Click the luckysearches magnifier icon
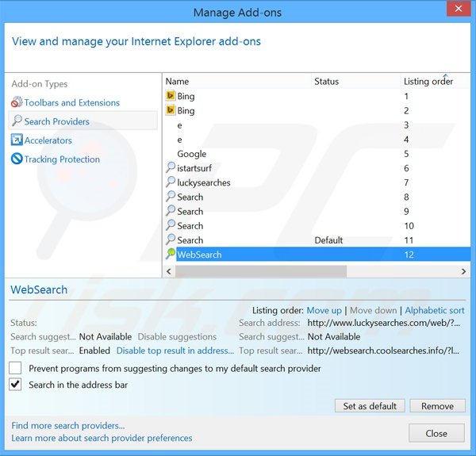Screen dimensions: 476x456 click(171, 182)
